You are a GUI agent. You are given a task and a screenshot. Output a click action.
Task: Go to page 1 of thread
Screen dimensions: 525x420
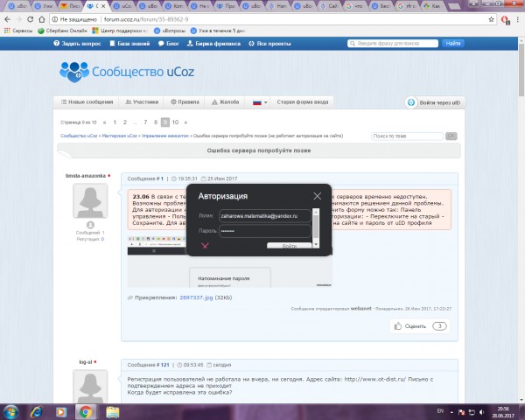115,122
